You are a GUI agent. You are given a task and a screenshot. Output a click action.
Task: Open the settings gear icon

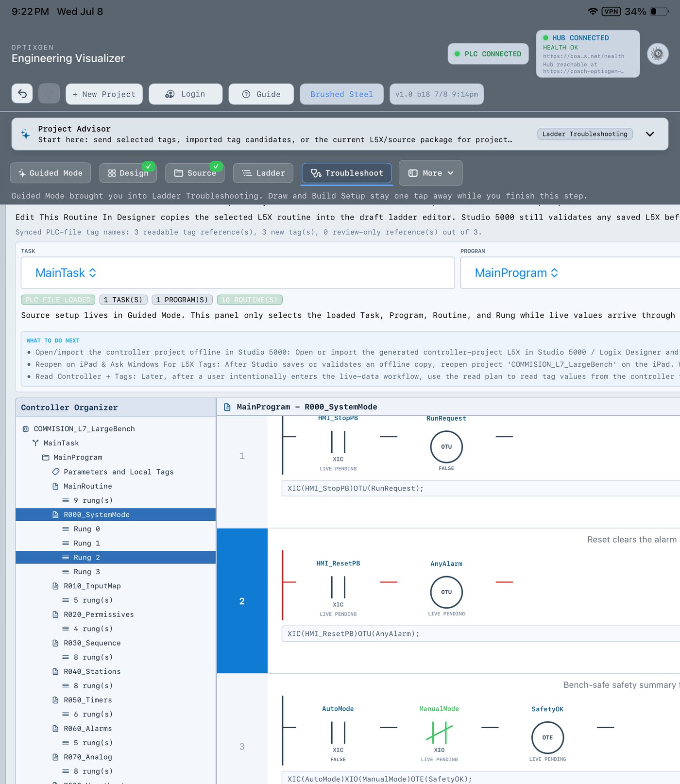(658, 53)
